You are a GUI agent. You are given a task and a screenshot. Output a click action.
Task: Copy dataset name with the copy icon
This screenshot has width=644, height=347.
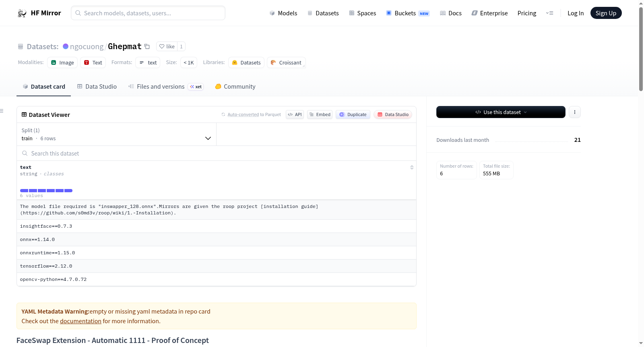coord(147,46)
